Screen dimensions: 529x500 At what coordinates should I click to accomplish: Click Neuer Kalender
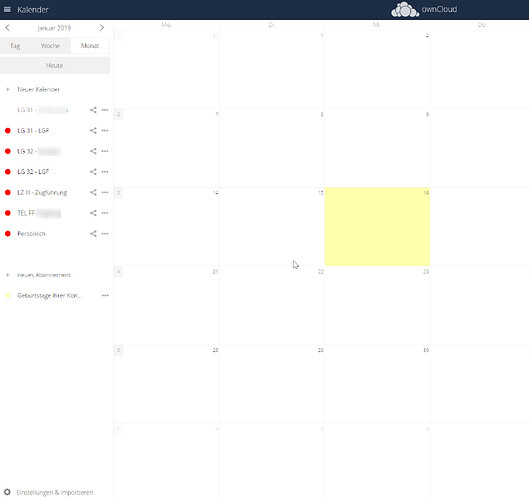click(38, 89)
